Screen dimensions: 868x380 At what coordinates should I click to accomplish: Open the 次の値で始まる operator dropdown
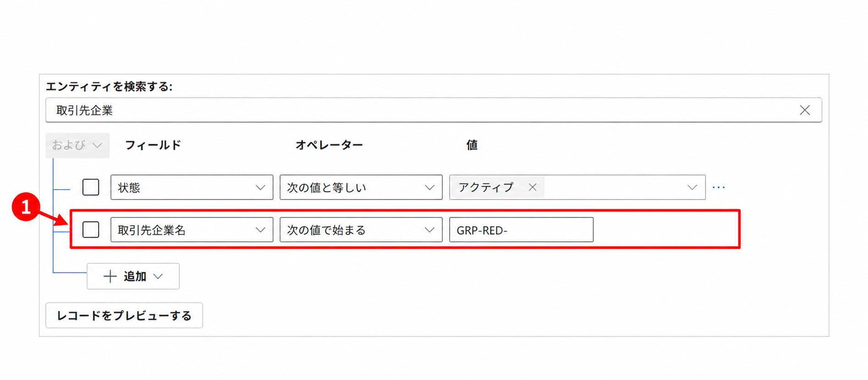click(361, 229)
